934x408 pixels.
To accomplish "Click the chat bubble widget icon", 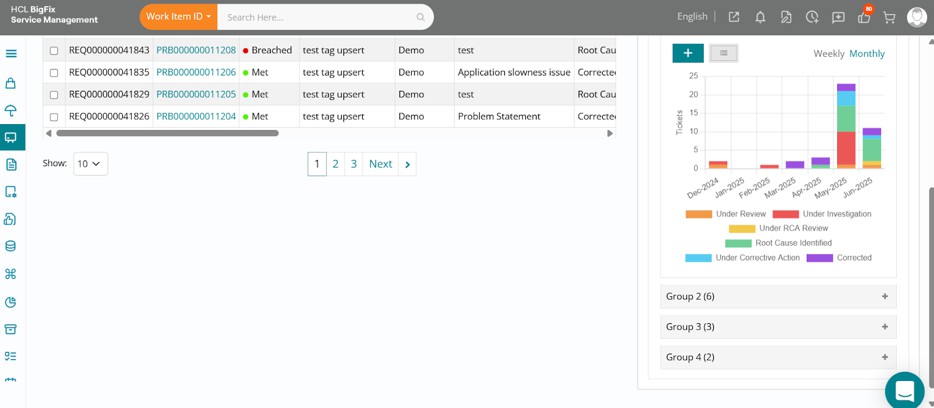I will click(904, 391).
